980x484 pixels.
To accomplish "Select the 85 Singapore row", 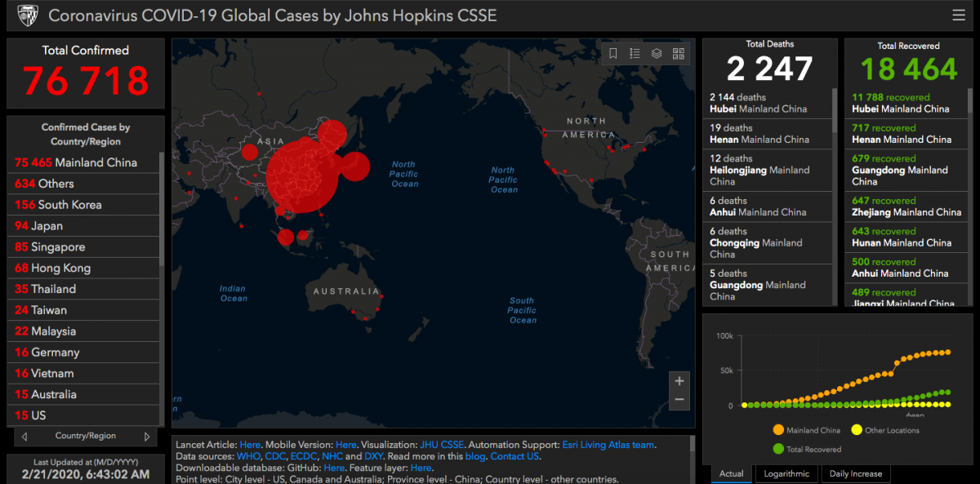I will click(x=83, y=247).
